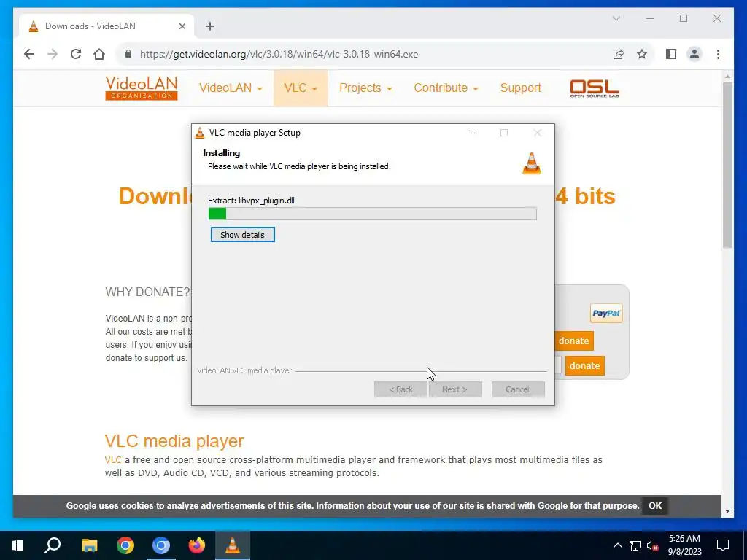Click the Cancel button in Setup
This screenshot has width=747, height=560.
(518, 389)
